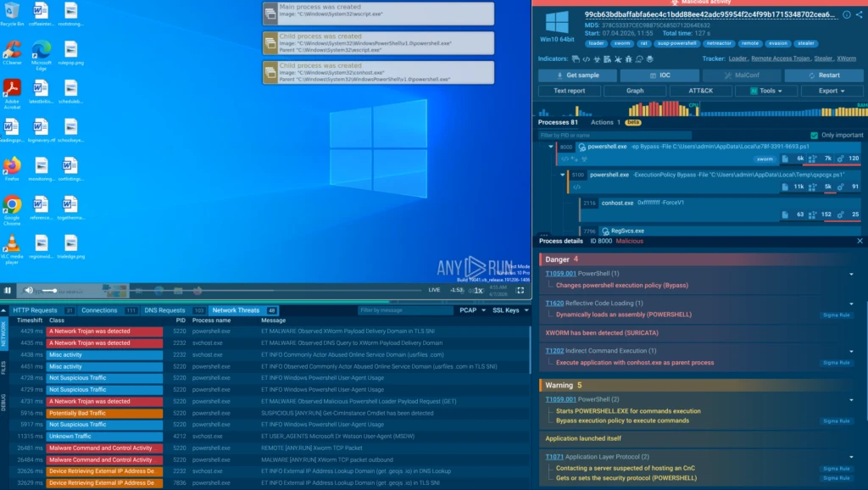The width and height of the screenshot is (868, 490).
Task: Collapse the powershell.exe 5100 process node
Action: [562, 175]
